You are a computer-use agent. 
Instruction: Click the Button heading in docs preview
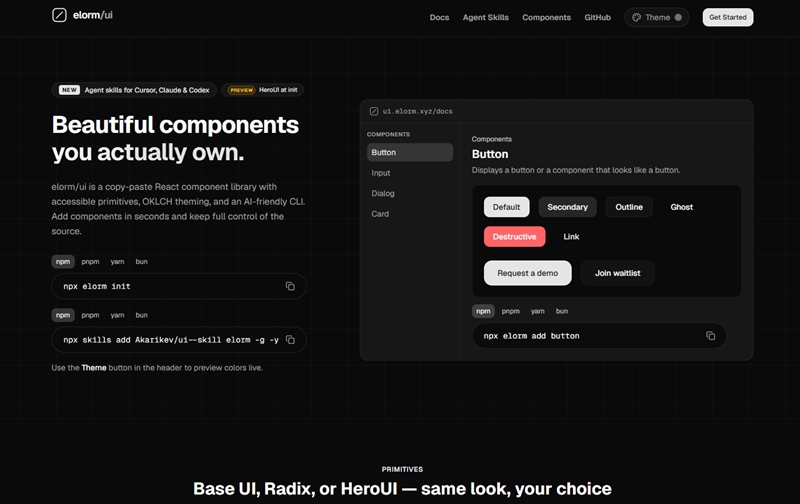490,154
